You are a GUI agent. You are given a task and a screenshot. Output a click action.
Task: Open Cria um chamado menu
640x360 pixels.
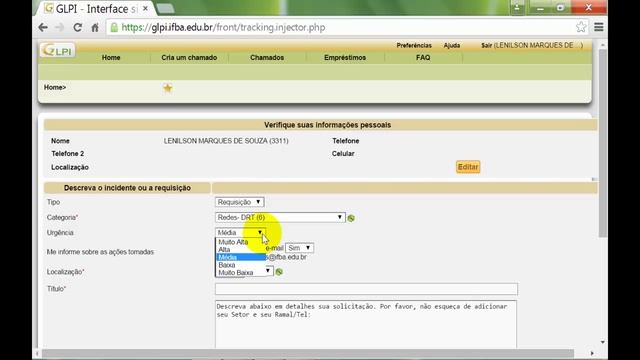(189, 58)
